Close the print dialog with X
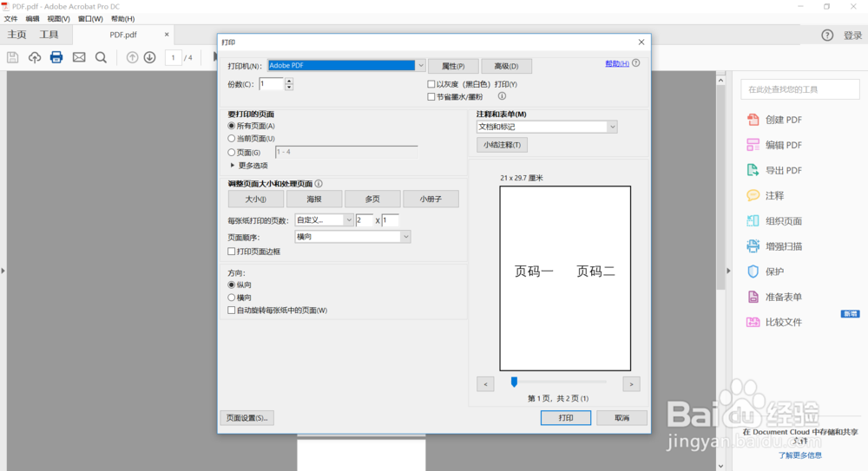Image resolution: width=868 pixels, height=471 pixels. [x=641, y=42]
